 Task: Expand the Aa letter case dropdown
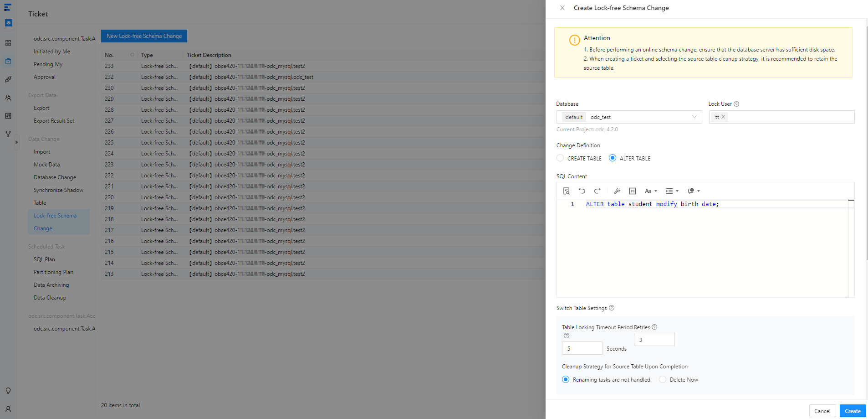[651, 191]
